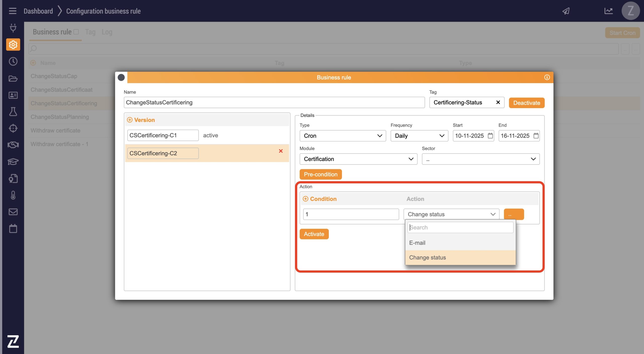Toggle the Business rule checkbox
644x354 pixels.
pos(76,32)
